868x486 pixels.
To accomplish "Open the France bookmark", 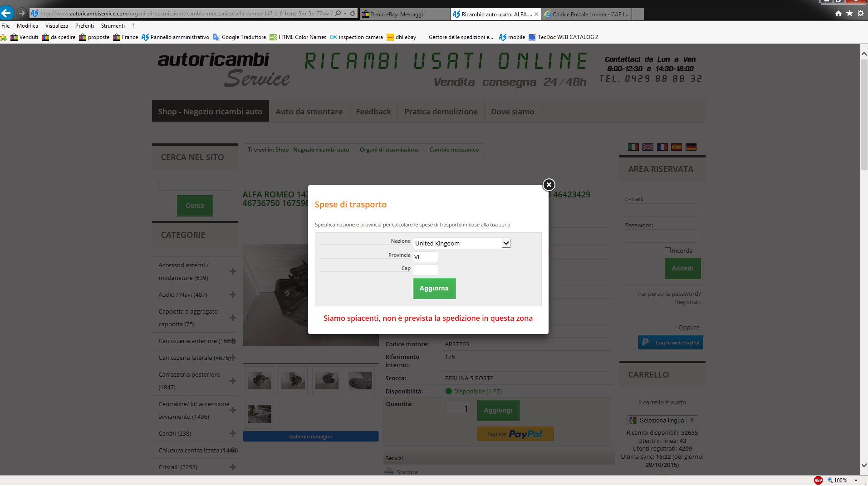I will [126, 37].
